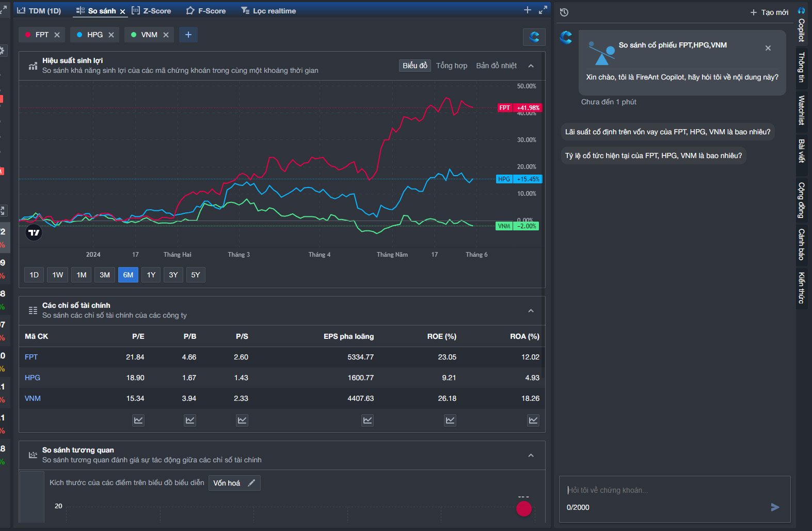Select 1W time range
Screen dimensions: 812x531
[x=58, y=275]
